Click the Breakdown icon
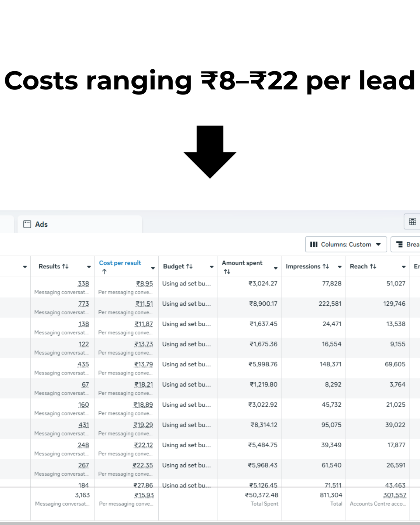This screenshot has height=525, width=420. click(399, 245)
